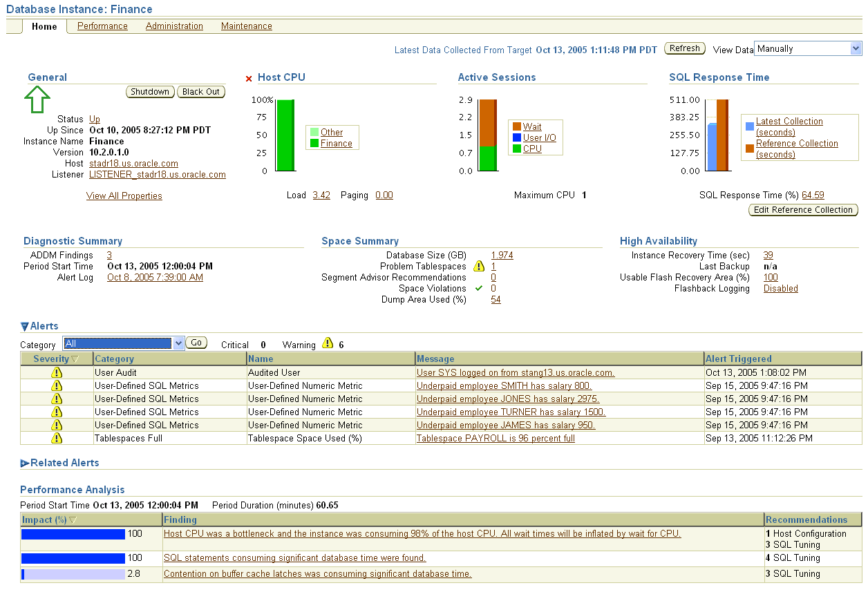The width and height of the screenshot is (868, 592).
Task: Open SQL Response Time 64.59 link
Action: (813, 195)
